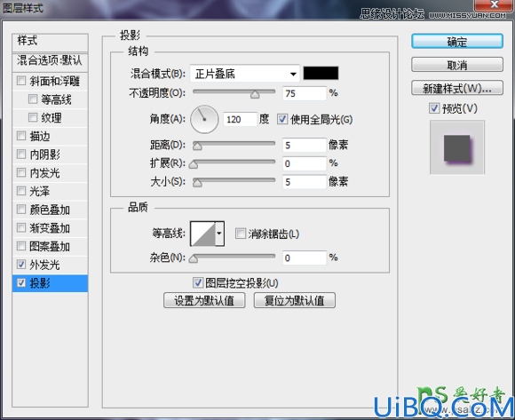Click the 大小 value field showing 5

[305, 182]
